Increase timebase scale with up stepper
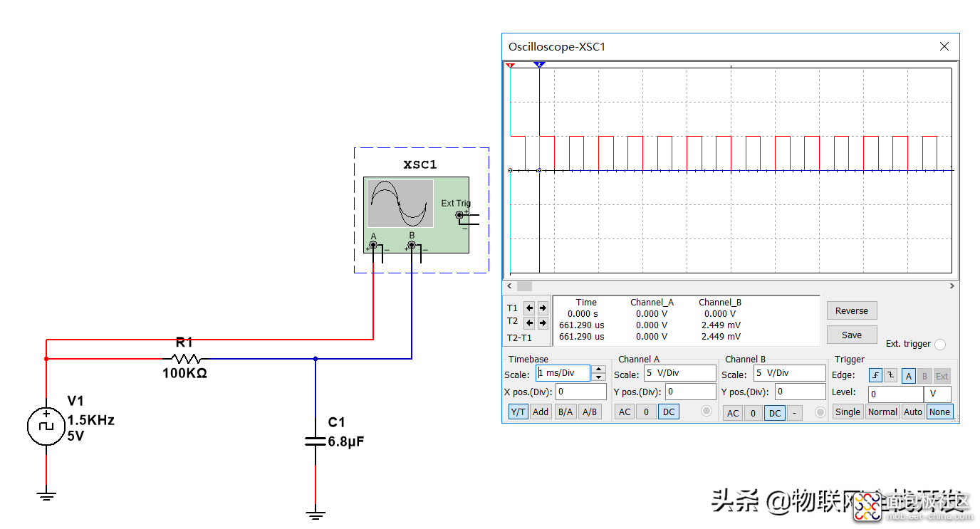The height and width of the screenshot is (529, 980). pos(599,369)
